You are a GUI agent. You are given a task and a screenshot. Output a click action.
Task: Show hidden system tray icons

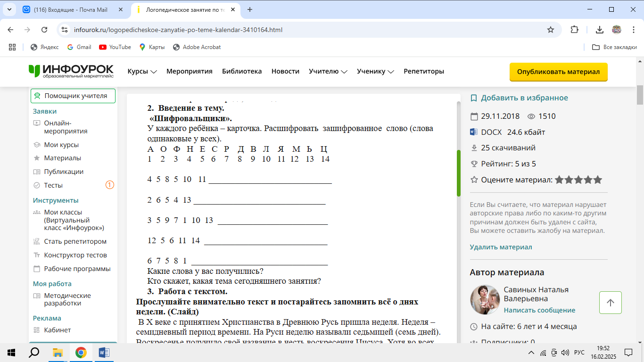click(x=531, y=353)
